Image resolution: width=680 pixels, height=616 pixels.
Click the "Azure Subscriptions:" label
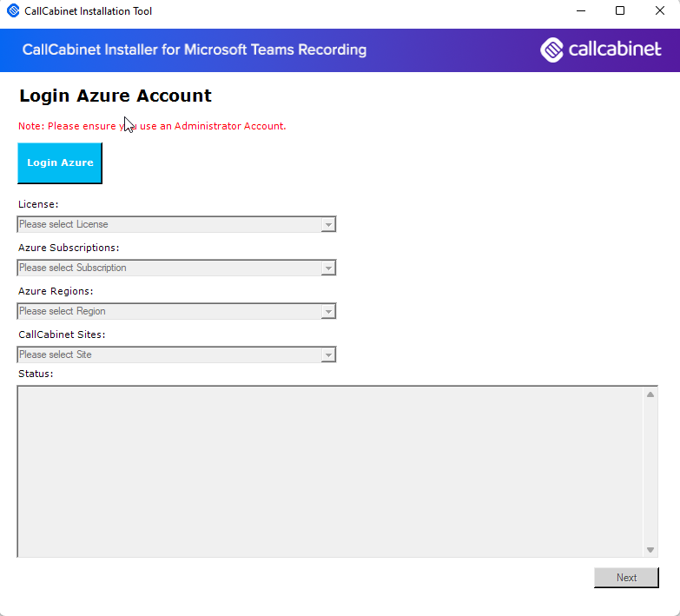[x=69, y=248]
